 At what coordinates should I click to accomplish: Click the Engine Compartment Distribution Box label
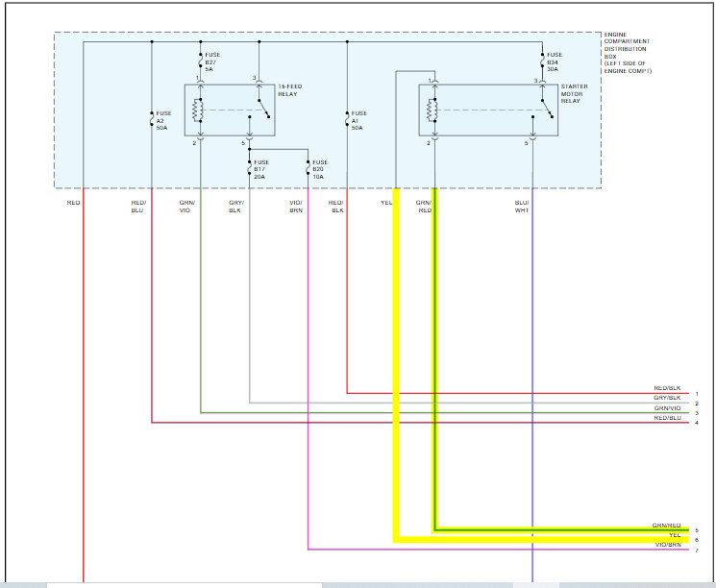pos(628,53)
